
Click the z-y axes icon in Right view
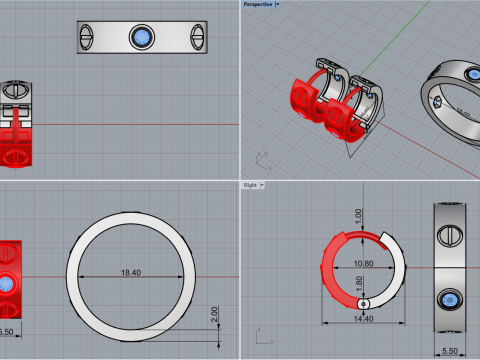(x=265, y=336)
